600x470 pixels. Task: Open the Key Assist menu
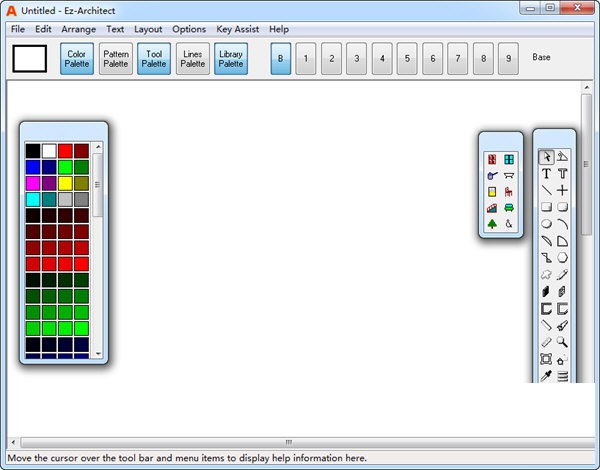(x=237, y=29)
